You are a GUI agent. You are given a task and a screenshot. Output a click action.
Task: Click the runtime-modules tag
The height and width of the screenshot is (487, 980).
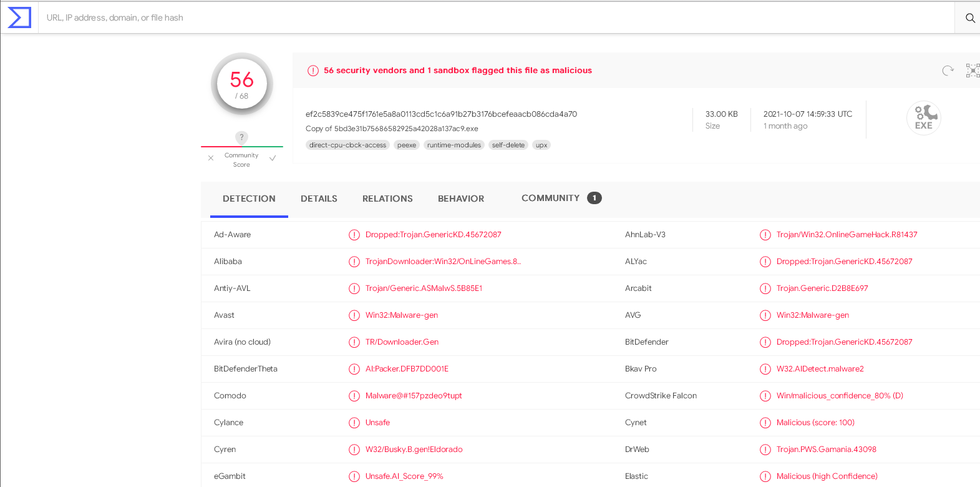tap(454, 145)
